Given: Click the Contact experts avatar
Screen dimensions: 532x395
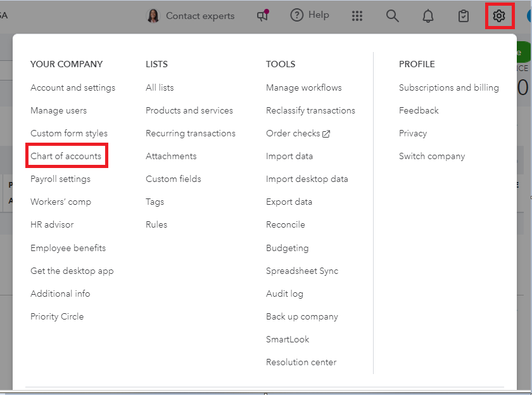Looking at the screenshot, I should [x=153, y=16].
